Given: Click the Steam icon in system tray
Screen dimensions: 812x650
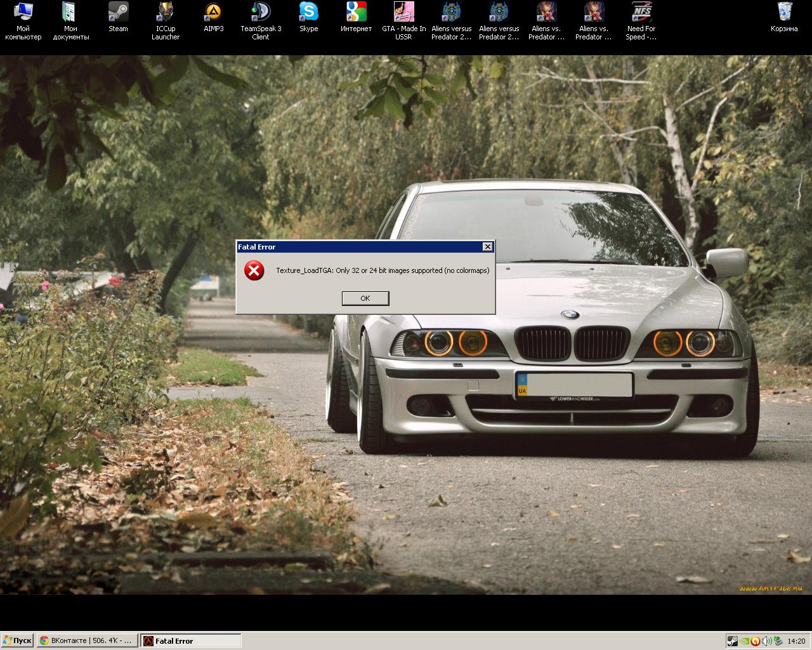Looking at the screenshot, I should [733, 641].
